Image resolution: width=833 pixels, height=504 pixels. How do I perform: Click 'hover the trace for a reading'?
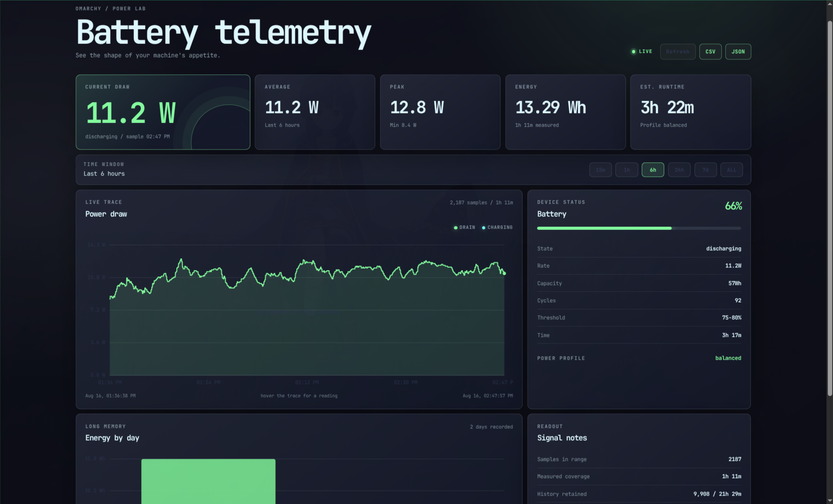click(x=299, y=396)
